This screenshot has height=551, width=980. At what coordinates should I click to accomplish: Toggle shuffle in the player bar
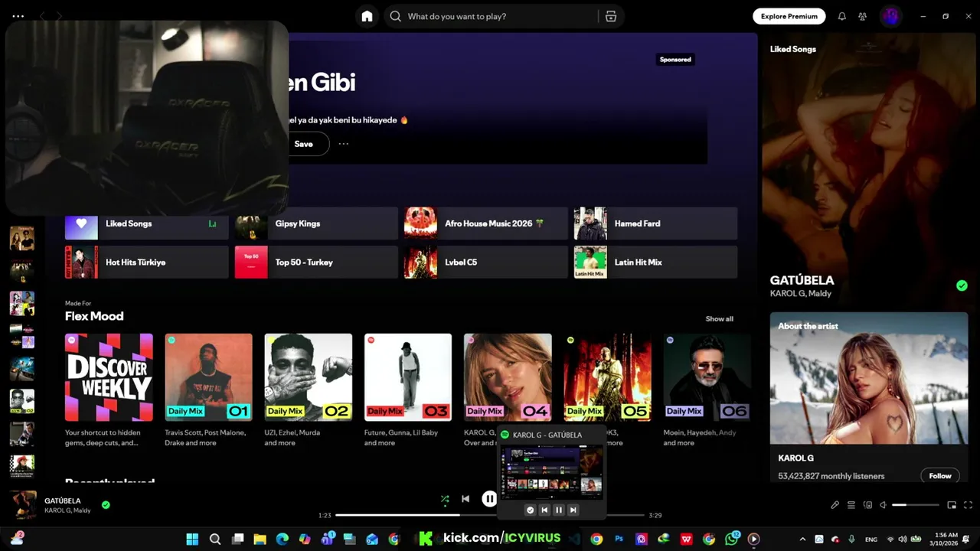click(445, 499)
